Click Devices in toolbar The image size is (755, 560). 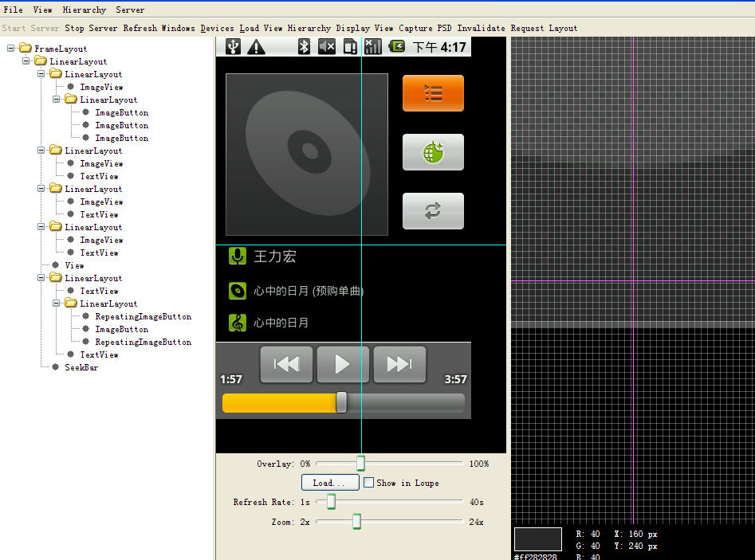pos(217,28)
